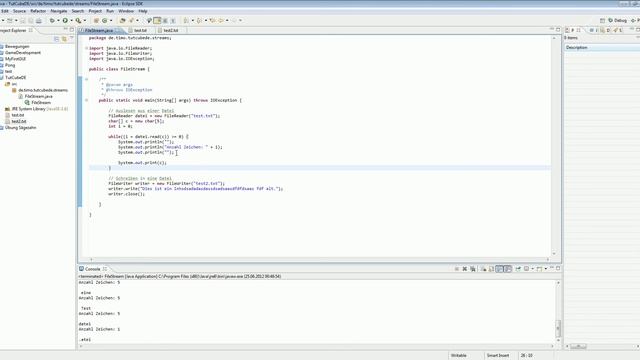Select the de.timo.tutcubede.streams package
This screenshot has height=360, width=640.
coord(43,90)
